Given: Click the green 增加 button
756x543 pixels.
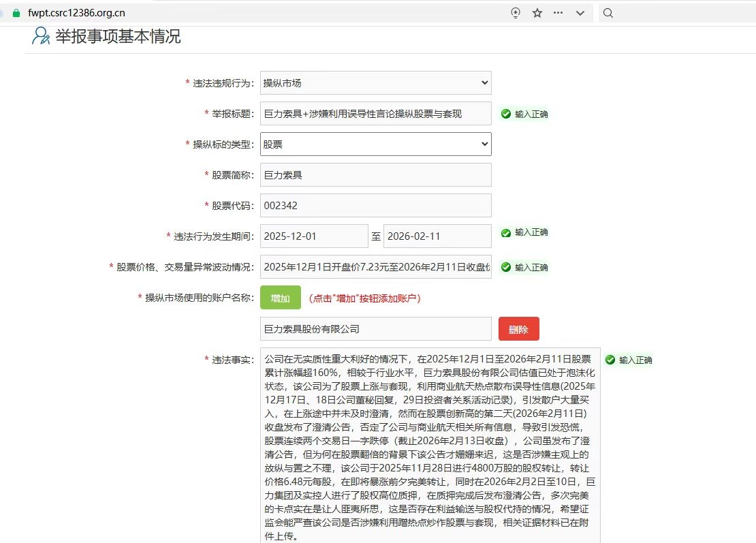Looking at the screenshot, I should [281, 298].
